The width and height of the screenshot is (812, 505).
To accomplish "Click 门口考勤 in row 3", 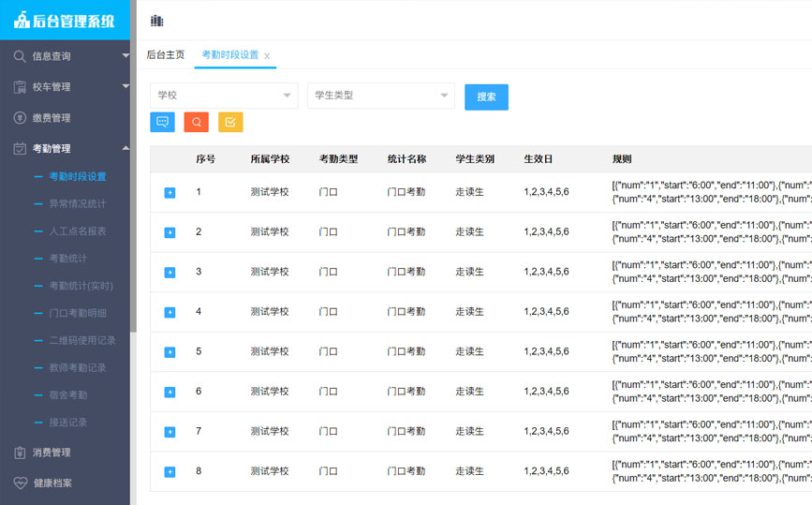I will tap(406, 272).
